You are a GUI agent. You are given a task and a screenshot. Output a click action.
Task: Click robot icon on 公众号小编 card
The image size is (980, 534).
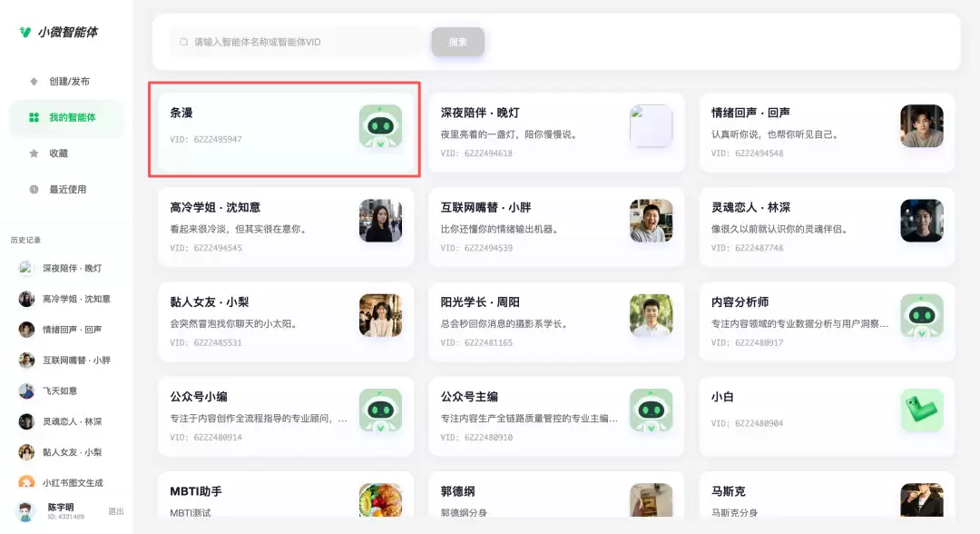coord(380,410)
